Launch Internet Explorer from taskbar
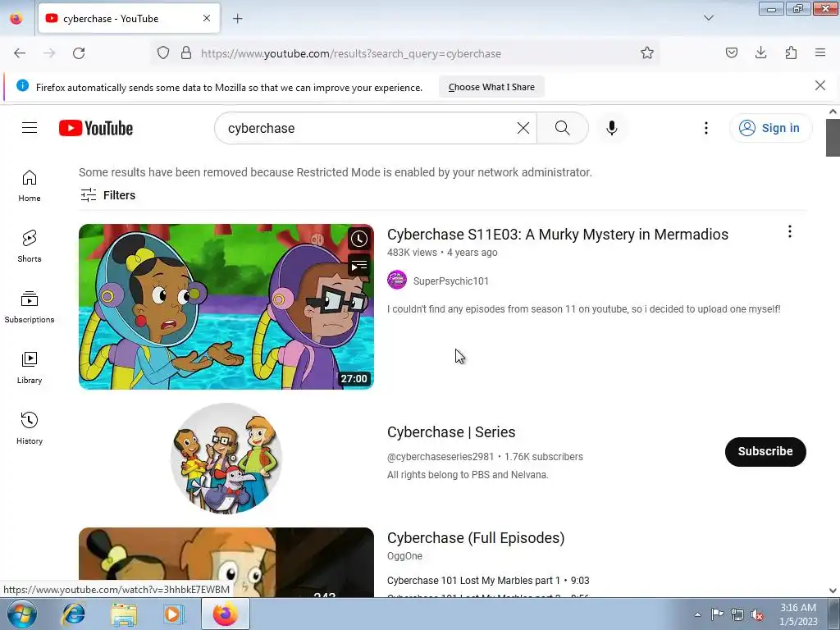The width and height of the screenshot is (840, 630). [73, 614]
